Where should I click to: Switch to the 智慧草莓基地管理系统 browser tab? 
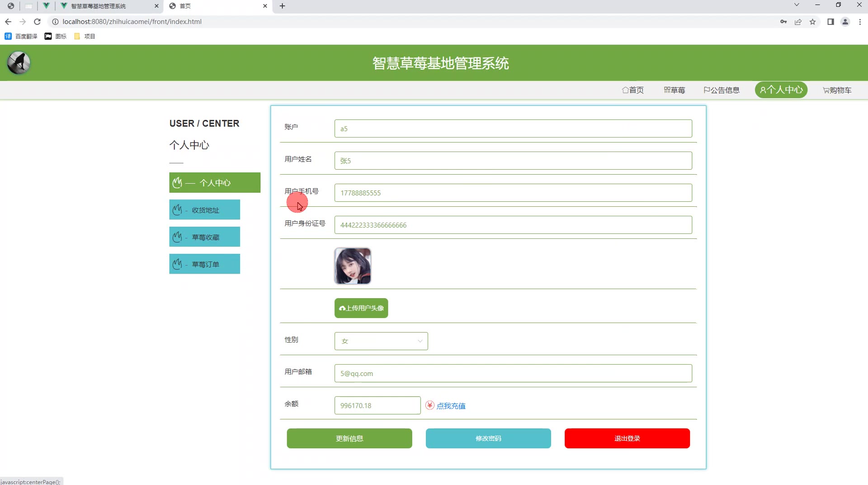pyautogui.click(x=109, y=6)
